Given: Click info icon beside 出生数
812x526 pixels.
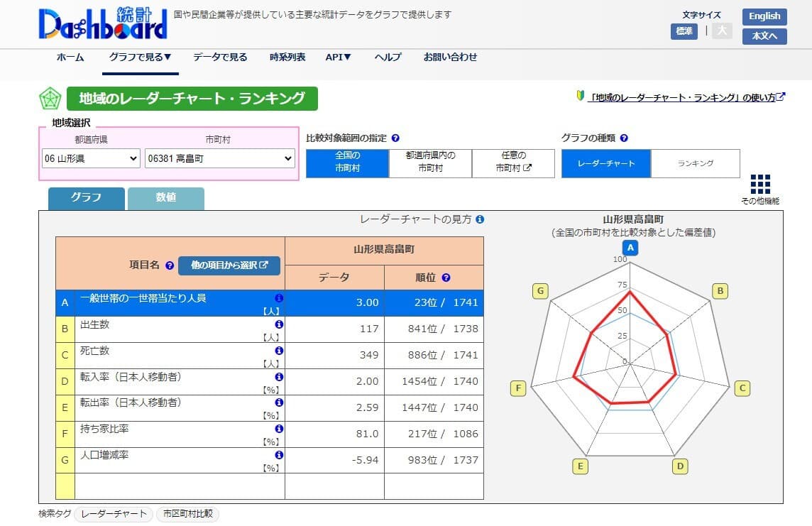Looking at the screenshot, I should 279,324.
